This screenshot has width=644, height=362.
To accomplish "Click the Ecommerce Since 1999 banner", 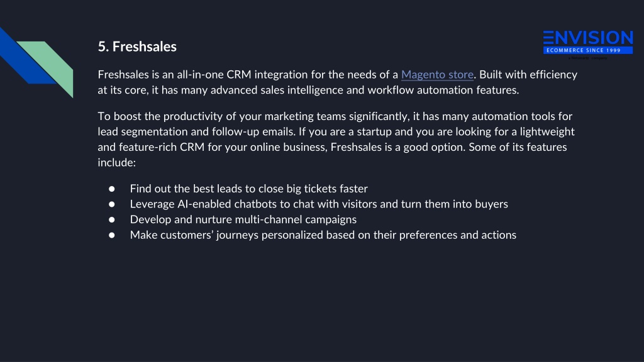I will [588, 50].
